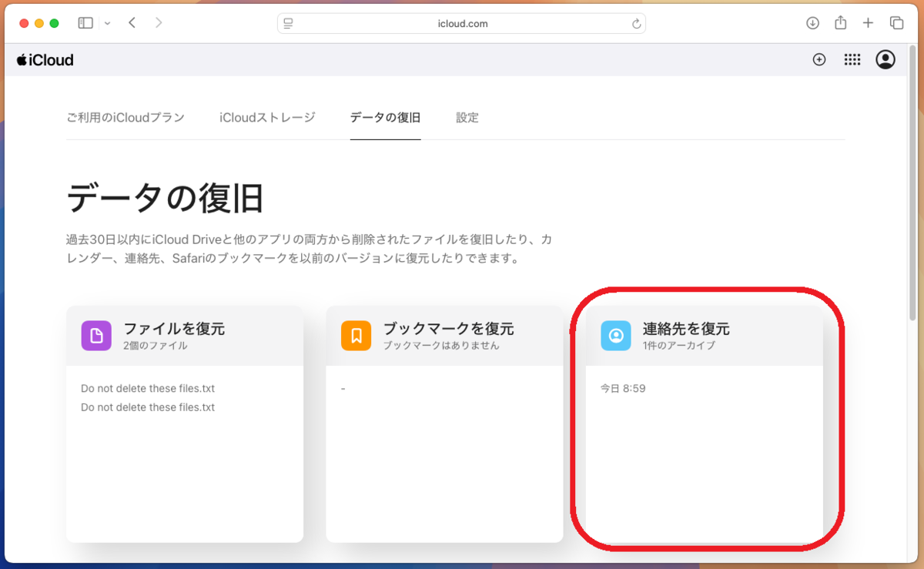The width and height of the screenshot is (924, 569).
Task: Switch to ご利用のiCloudプラン tab
Action: [x=126, y=118]
